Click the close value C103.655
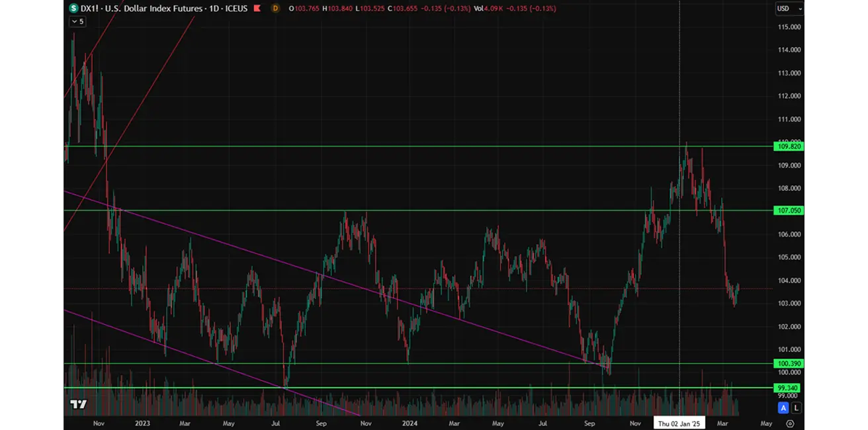 pos(402,9)
